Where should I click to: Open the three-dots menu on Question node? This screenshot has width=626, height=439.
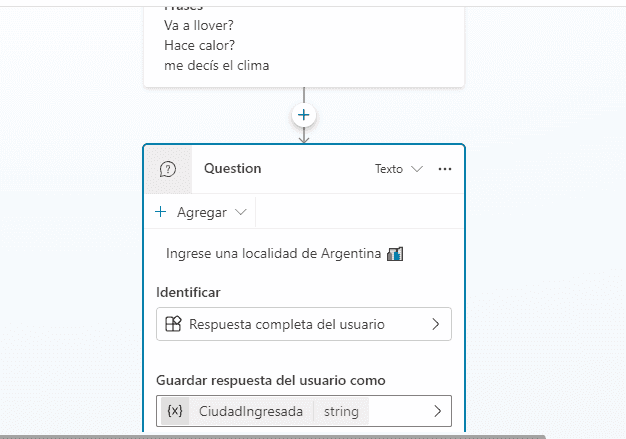pos(445,169)
